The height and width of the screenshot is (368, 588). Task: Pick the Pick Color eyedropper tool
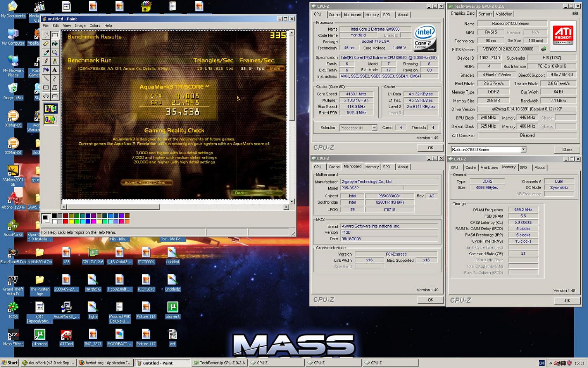coord(46,52)
